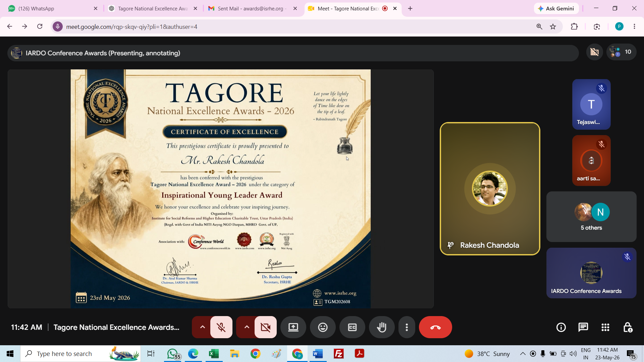Open Microsoft Word from the taskbar

318,354
